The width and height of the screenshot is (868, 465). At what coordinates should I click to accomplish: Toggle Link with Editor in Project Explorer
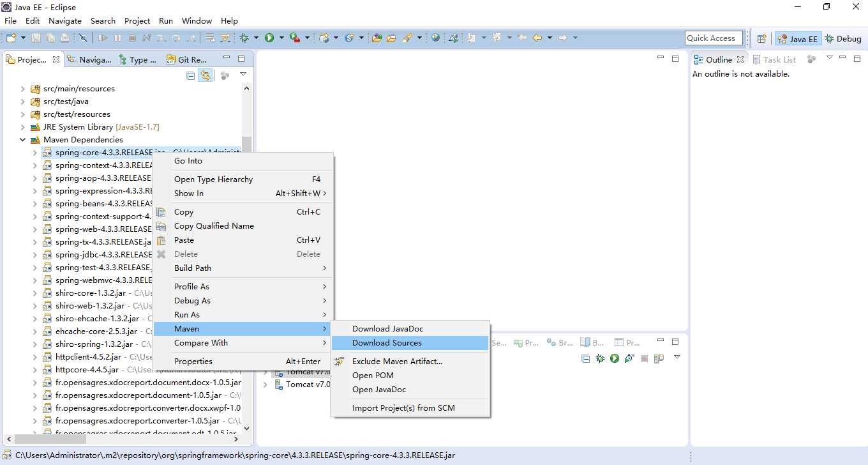click(x=205, y=75)
